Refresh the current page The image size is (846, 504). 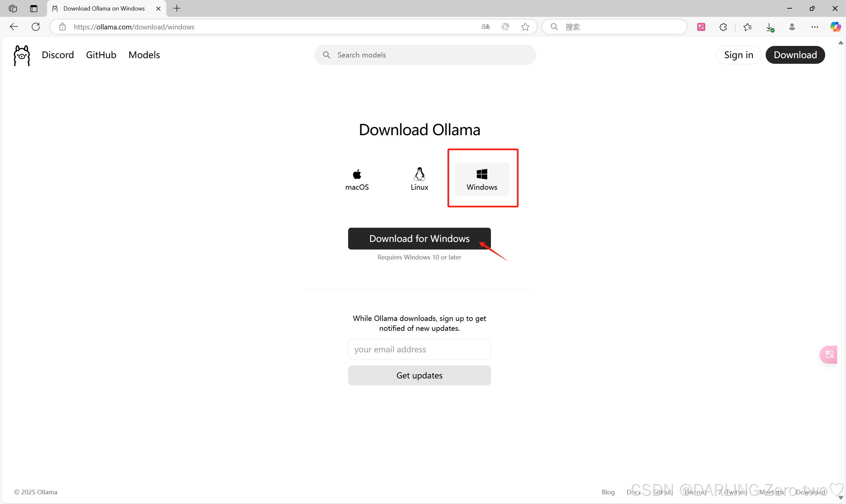click(36, 27)
